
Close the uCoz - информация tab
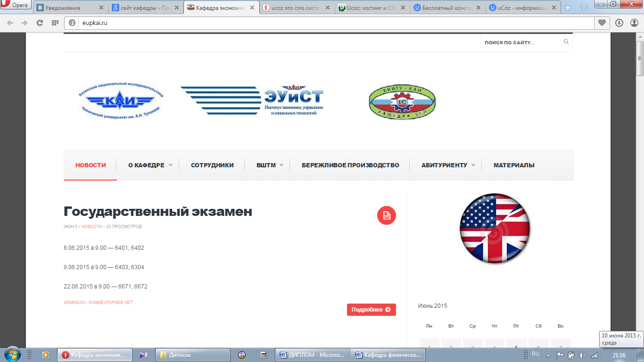click(553, 8)
